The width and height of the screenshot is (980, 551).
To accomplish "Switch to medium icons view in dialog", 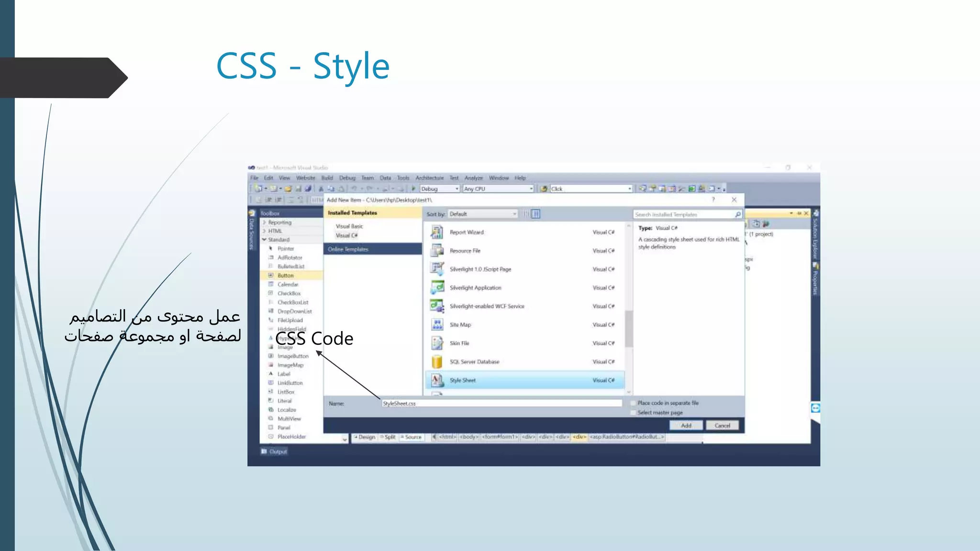I will [536, 214].
